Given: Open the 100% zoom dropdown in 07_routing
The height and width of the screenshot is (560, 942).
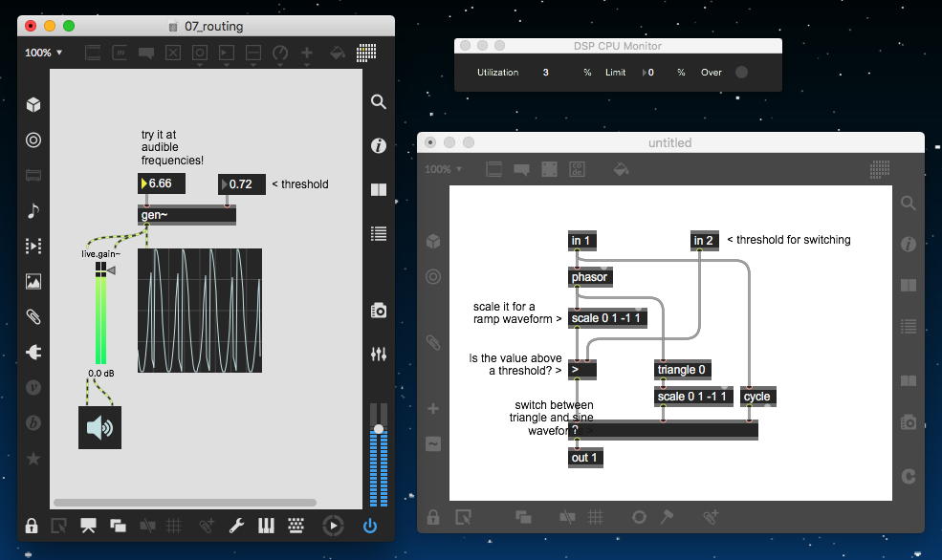Looking at the screenshot, I should click(43, 53).
